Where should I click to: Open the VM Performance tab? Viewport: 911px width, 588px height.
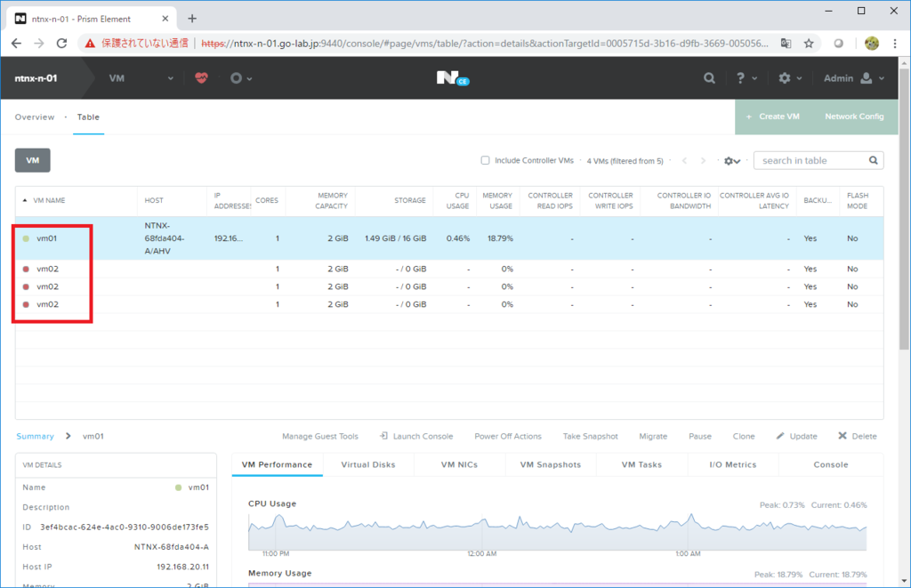tap(278, 465)
